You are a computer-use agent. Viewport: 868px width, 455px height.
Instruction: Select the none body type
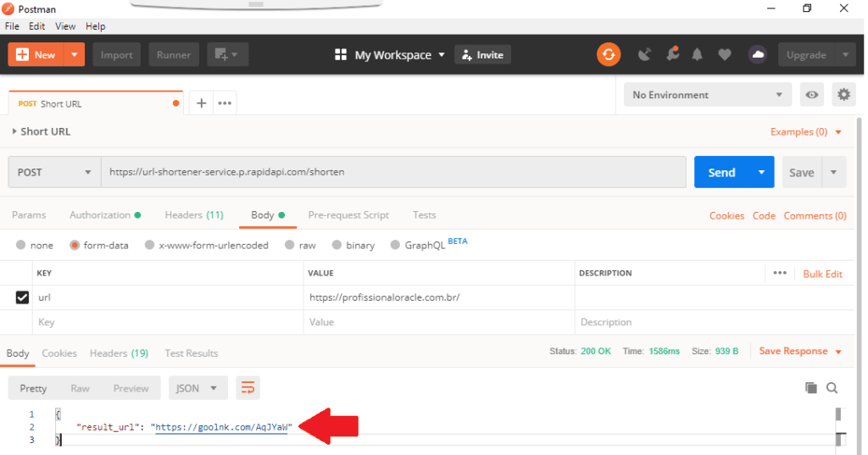coord(21,245)
